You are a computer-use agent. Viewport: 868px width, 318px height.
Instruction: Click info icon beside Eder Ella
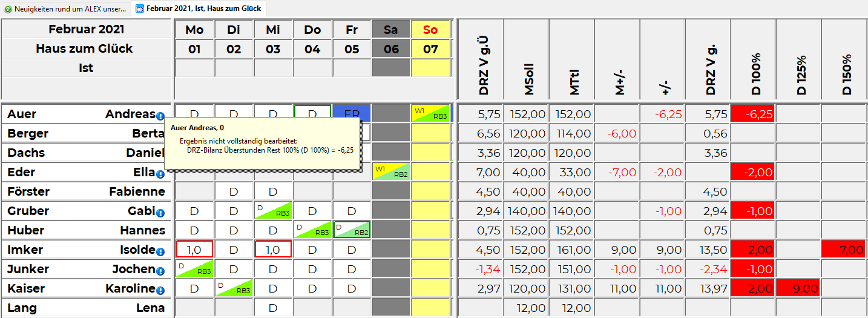click(x=160, y=174)
